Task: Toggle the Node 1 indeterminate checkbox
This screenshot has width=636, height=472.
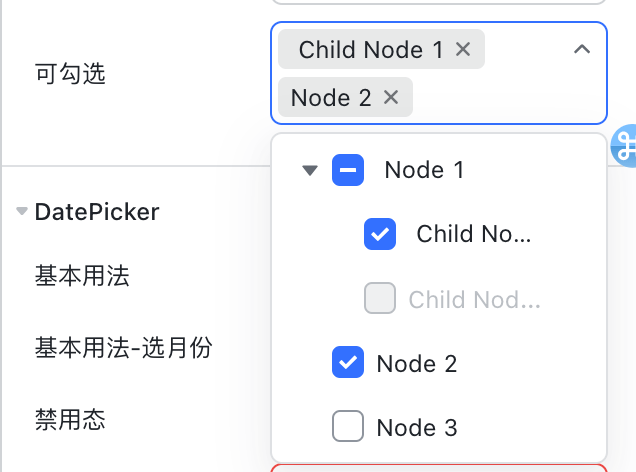Action: click(348, 170)
